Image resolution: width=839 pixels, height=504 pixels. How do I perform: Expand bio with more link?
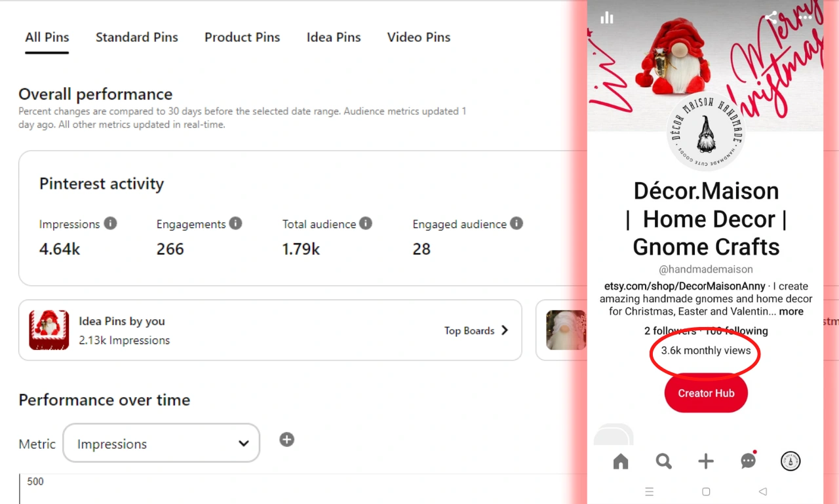click(x=791, y=311)
